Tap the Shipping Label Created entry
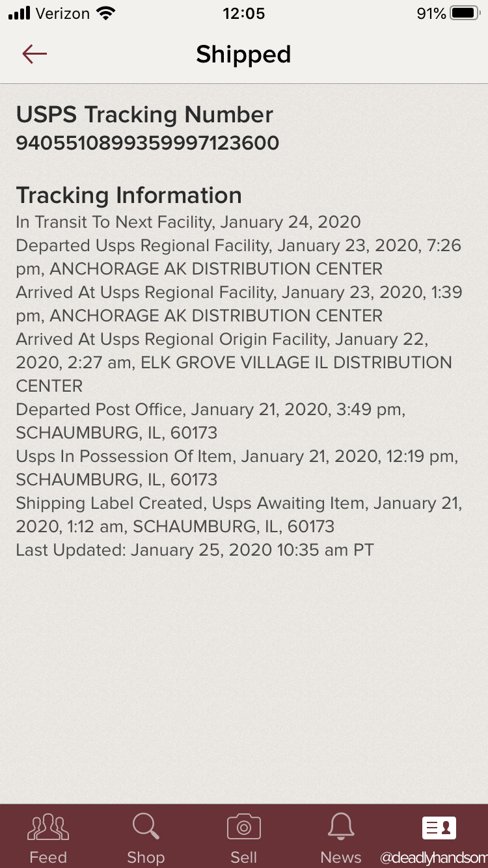488x868 pixels. 239,515
